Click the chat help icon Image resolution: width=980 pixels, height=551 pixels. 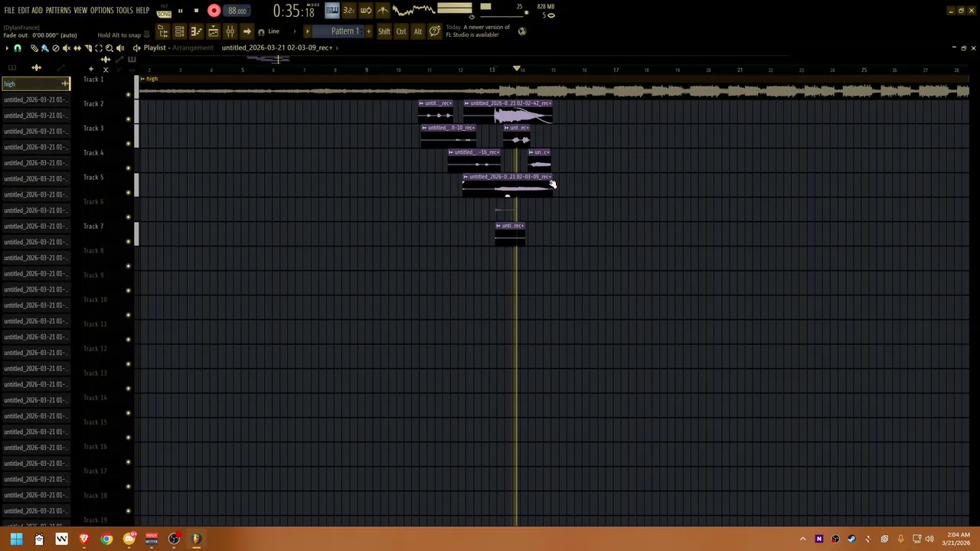click(435, 31)
